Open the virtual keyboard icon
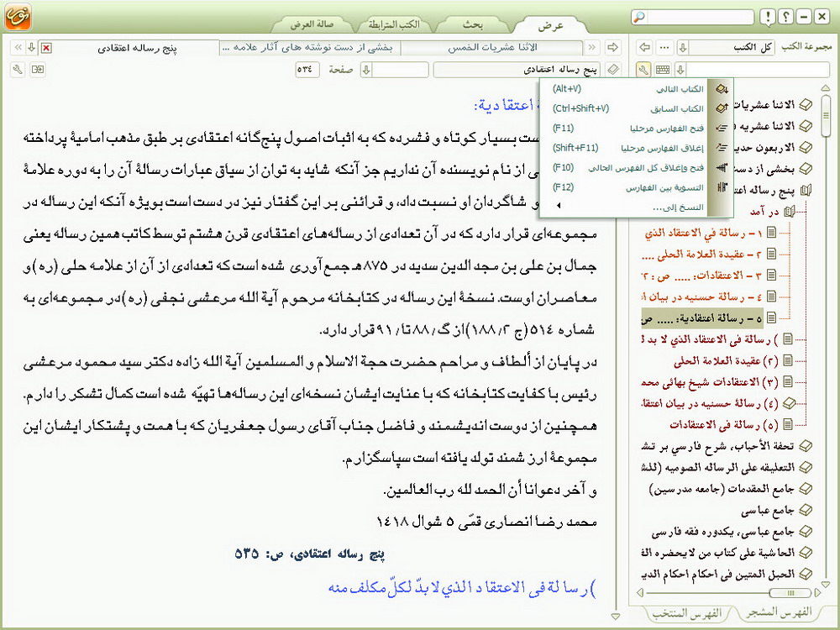 [x=663, y=69]
